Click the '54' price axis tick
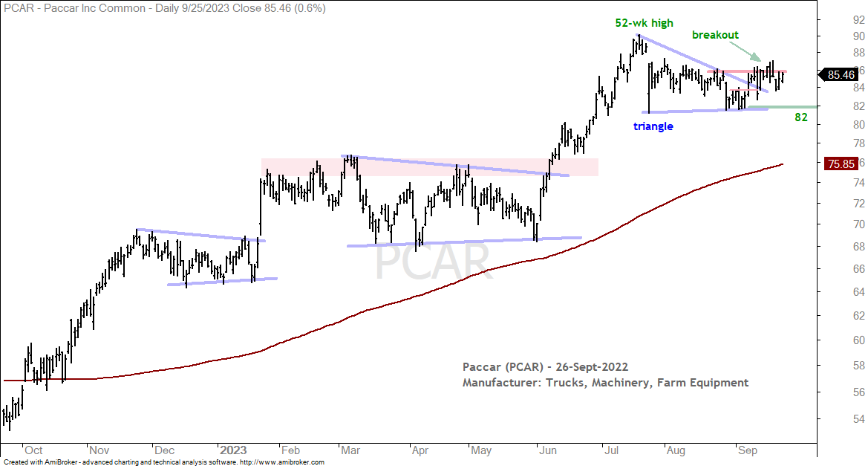 click(859, 419)
